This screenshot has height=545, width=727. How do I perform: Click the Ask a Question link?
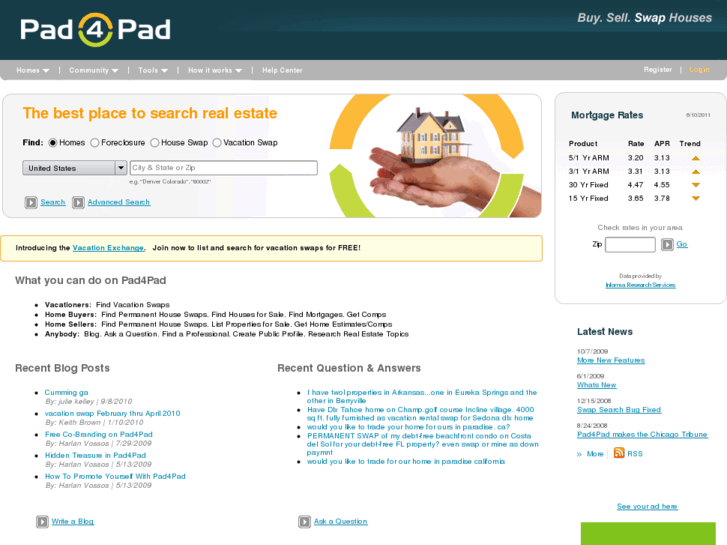pos(340,521)
